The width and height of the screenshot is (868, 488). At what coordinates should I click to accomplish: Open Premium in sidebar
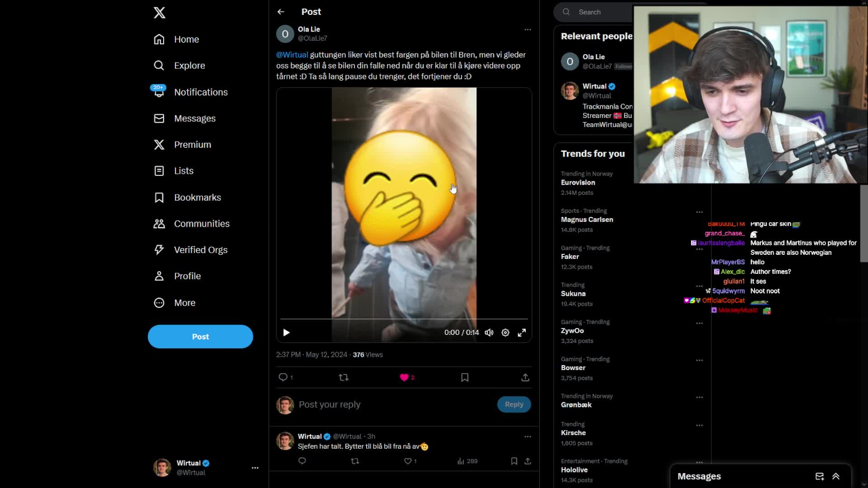[182, 145]
